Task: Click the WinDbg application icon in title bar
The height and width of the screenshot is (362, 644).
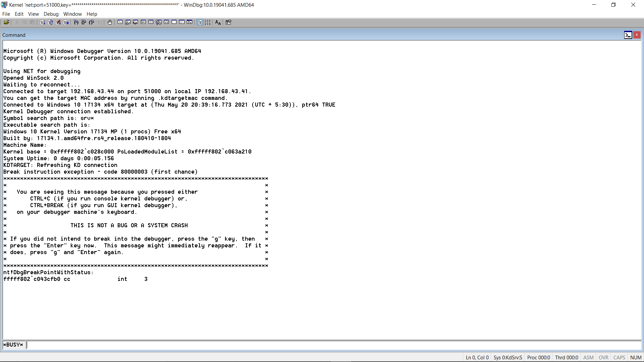Action: pyautogui.click(x=4, y=5)
